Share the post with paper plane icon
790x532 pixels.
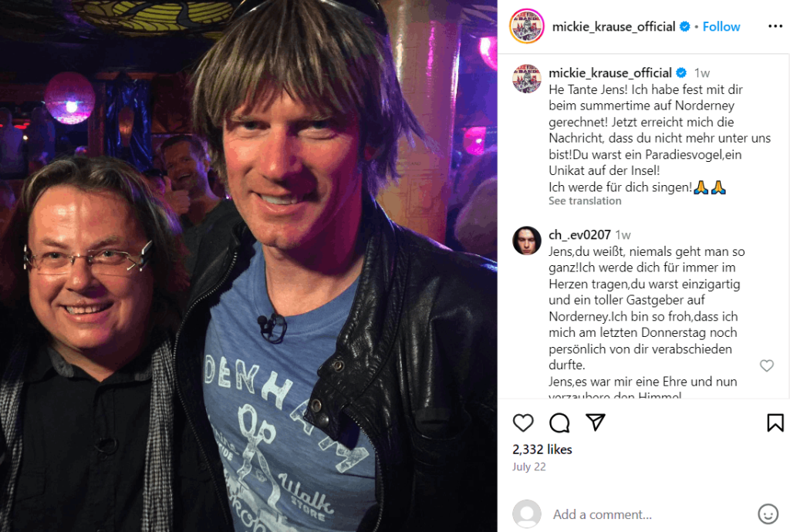[x=596, y=423]
